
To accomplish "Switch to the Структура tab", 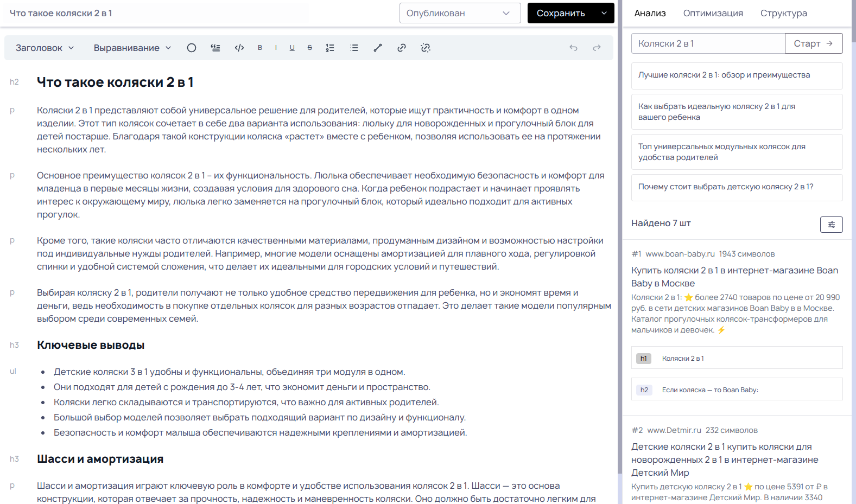I will [783, 13].
